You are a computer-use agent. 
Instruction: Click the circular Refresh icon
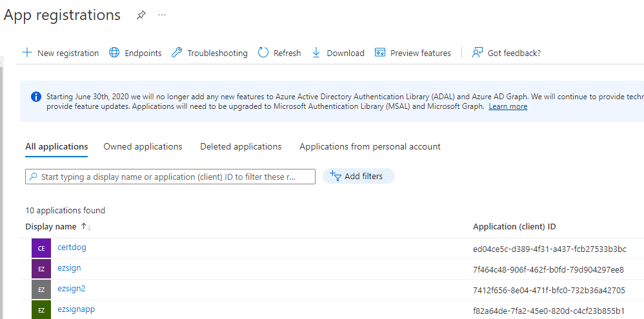[263, 52]
